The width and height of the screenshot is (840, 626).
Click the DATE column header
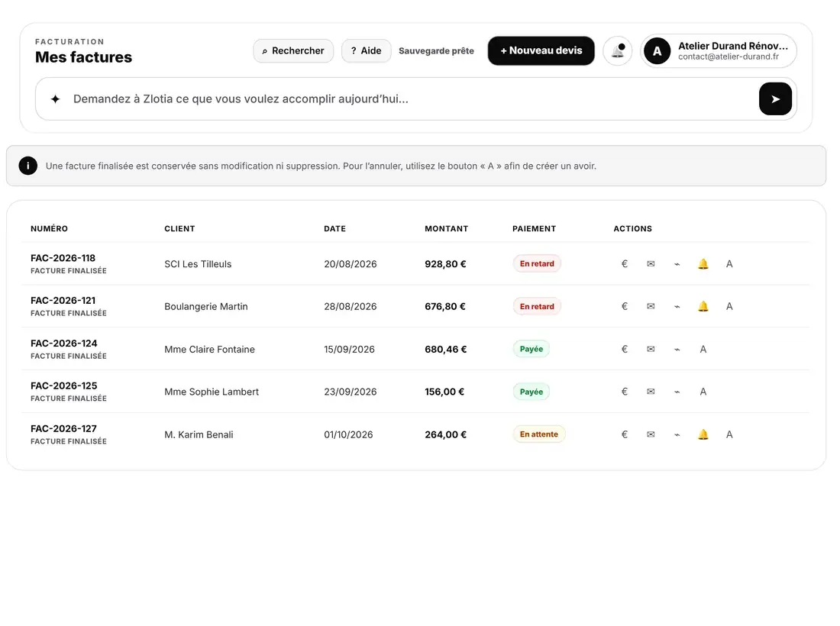(334, 229)
